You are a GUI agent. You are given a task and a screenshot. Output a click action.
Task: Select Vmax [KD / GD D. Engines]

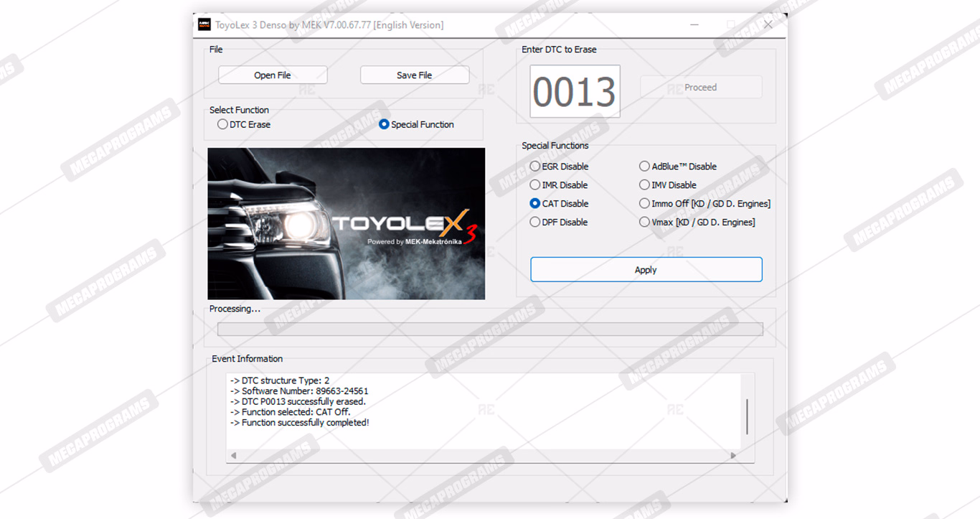coord(697,223)
